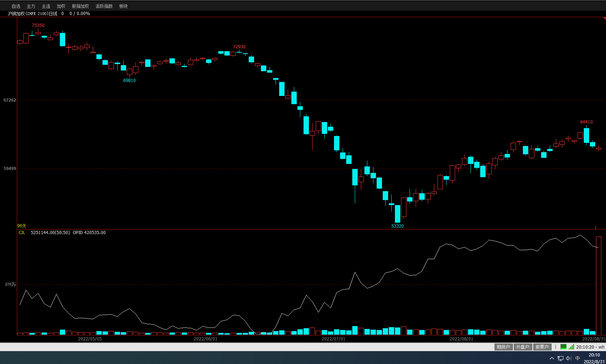The height and width of the screenshot is (364, 606).
Task: Switch the 中 input method indicator
Action: click(x=577, y=358)
